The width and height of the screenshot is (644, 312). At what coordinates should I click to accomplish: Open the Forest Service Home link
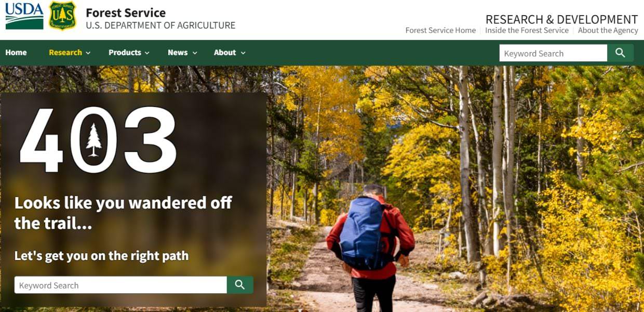(440, 30)
